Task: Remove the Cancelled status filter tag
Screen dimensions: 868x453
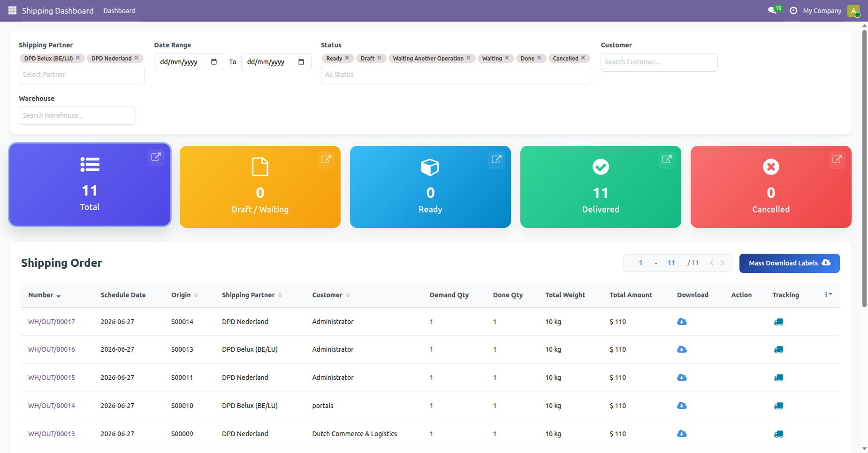Action: click(x=583, y=58)
